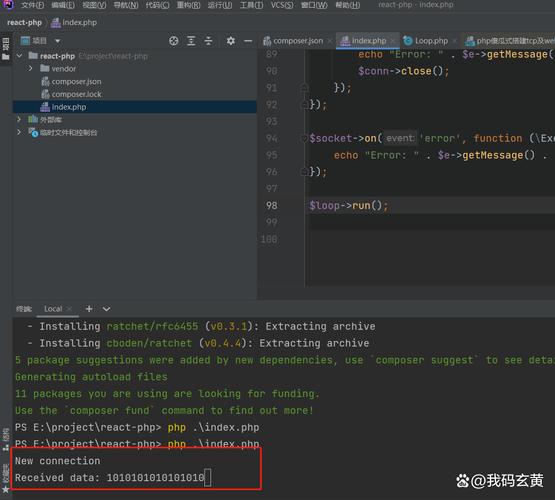Open the favorites star sidebar icon
The image size is (555, 500).
(x=6, y=490)
